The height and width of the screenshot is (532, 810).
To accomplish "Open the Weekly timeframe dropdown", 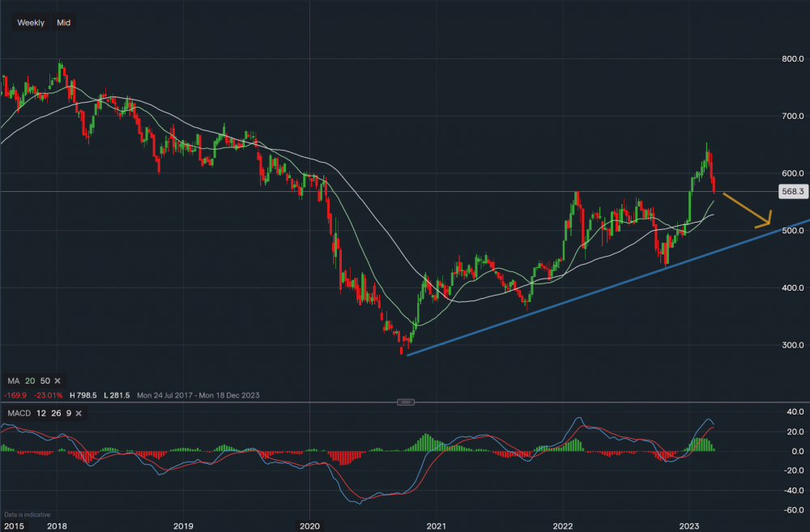I will pyautogui.click(x=31, y=23).
